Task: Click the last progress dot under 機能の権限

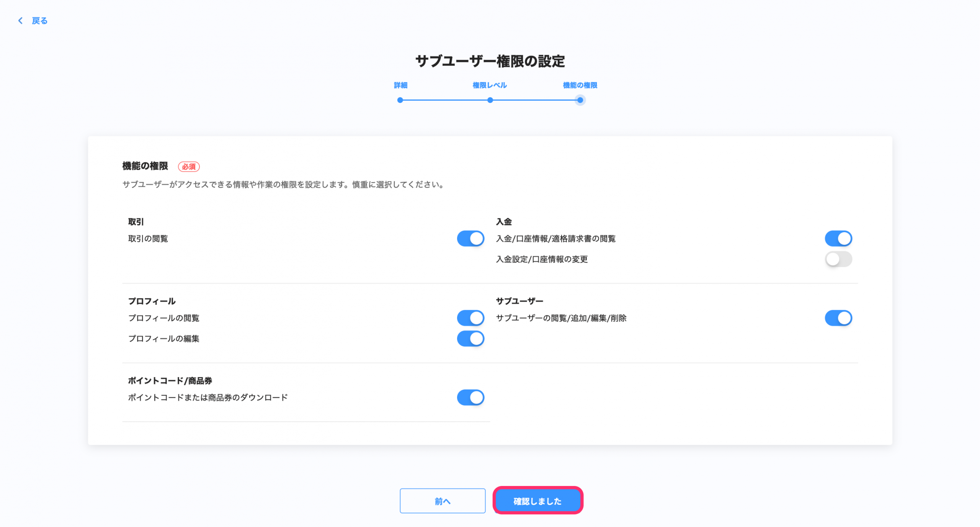Action: (580, 100)
